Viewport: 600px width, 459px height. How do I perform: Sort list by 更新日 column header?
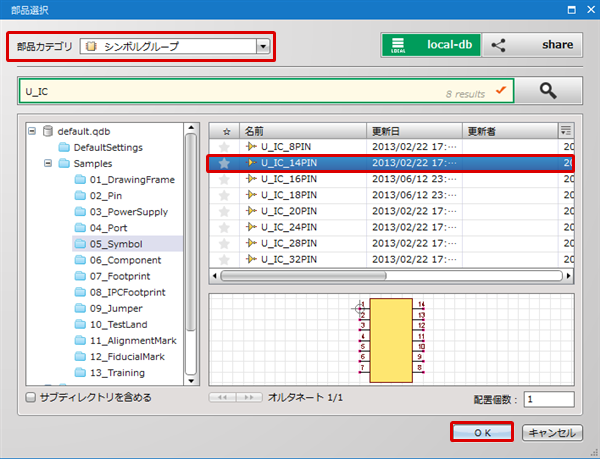(412, 131)
